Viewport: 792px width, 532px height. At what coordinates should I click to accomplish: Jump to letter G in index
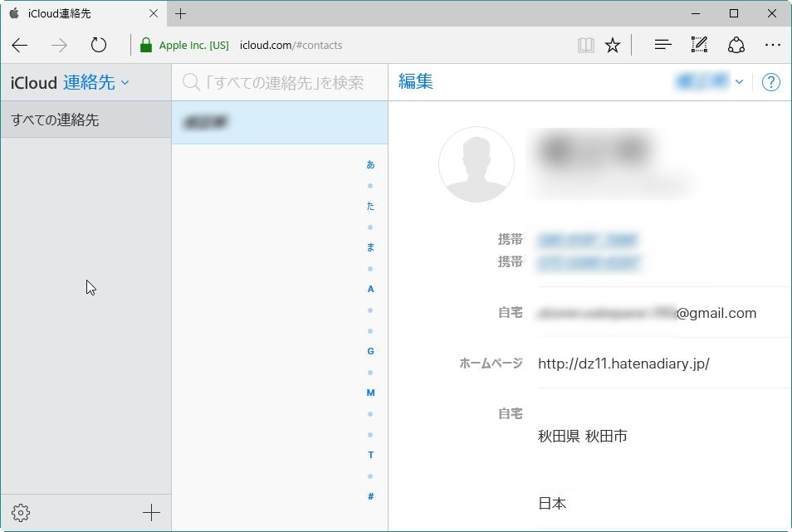(370, 351)
